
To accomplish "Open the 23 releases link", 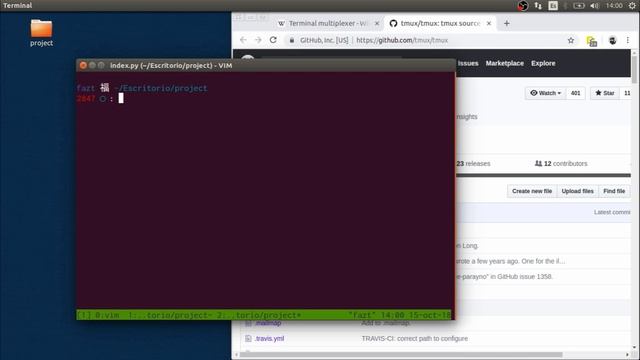I will [x=473, y=163].
